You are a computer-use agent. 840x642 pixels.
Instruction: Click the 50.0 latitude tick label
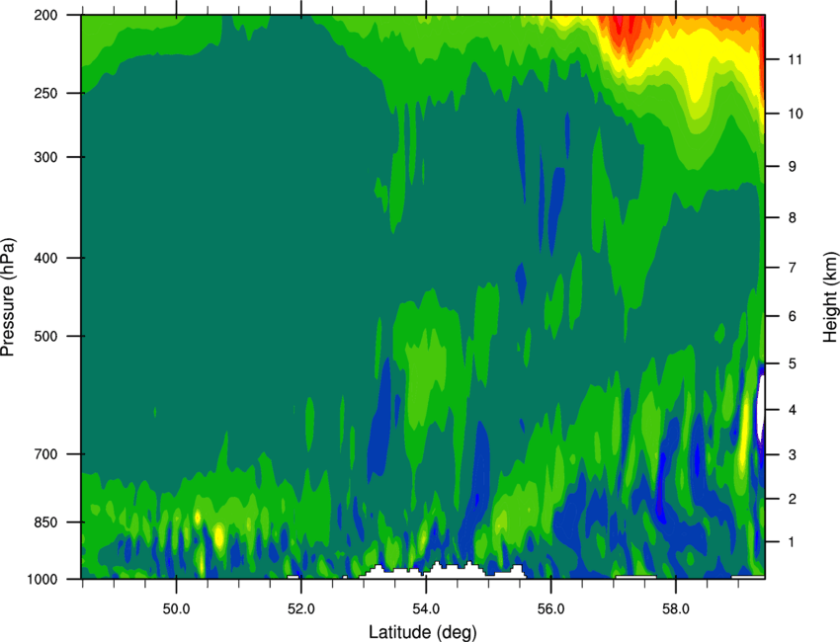176,608
